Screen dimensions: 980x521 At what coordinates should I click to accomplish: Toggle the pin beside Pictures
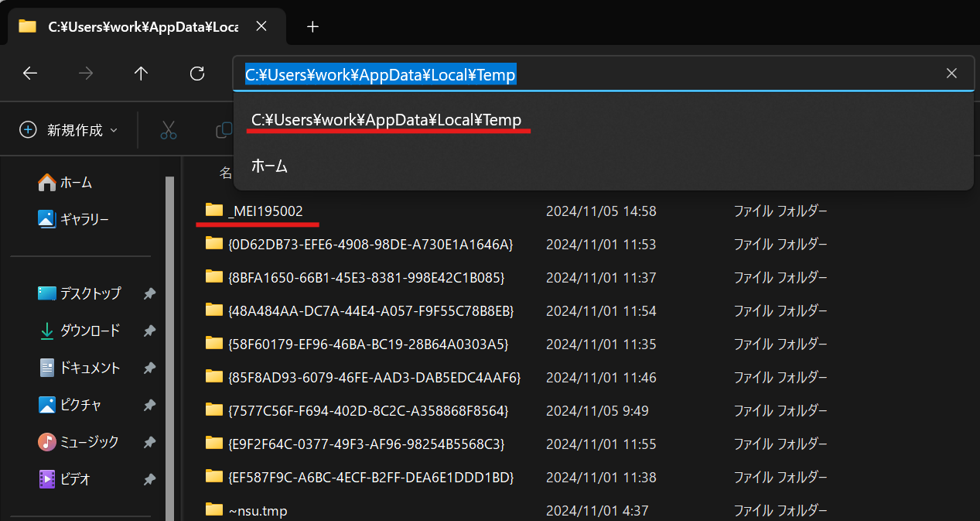point(149,405)
